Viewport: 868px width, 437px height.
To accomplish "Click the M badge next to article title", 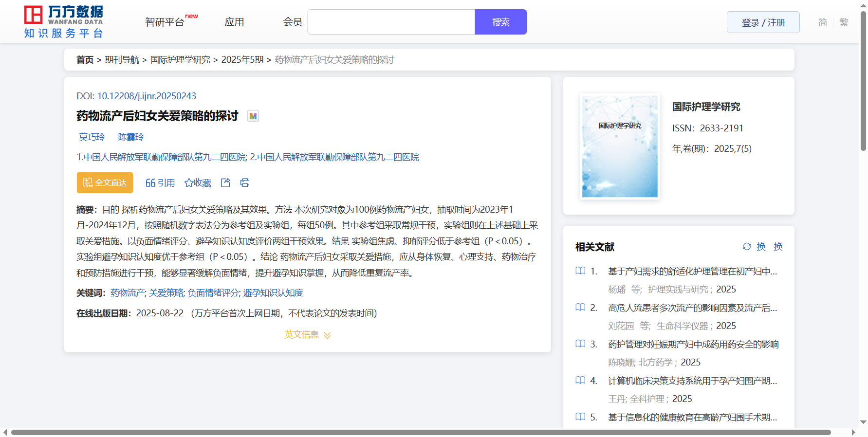I will coord(253,116).
